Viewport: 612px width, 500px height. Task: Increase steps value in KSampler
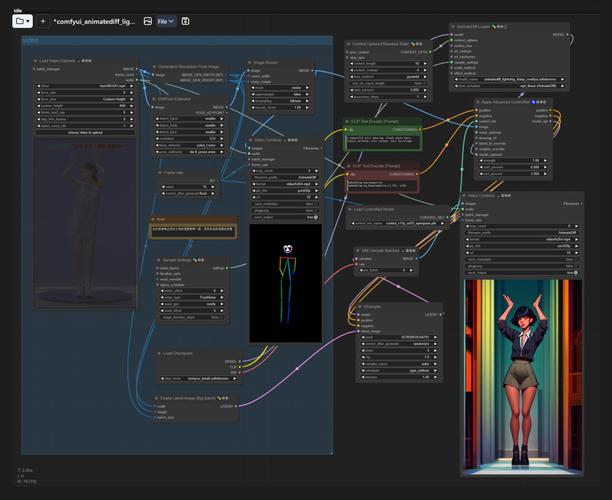click(x=435, y=351)
